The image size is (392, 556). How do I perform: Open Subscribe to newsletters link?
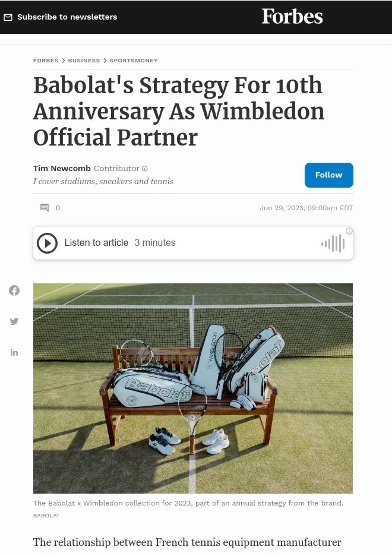pyautogui.click(x=67, y=17)
